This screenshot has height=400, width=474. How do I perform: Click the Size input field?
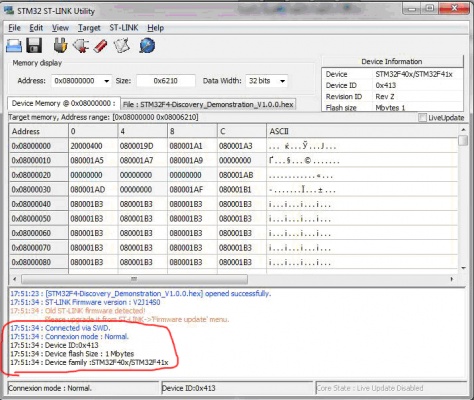click(x=166, y=81)
